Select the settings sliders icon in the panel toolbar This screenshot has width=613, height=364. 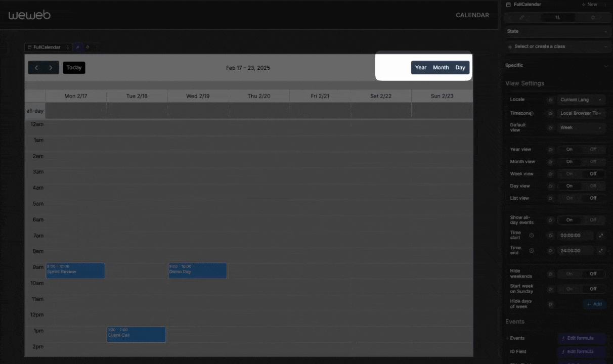point(557,17)
